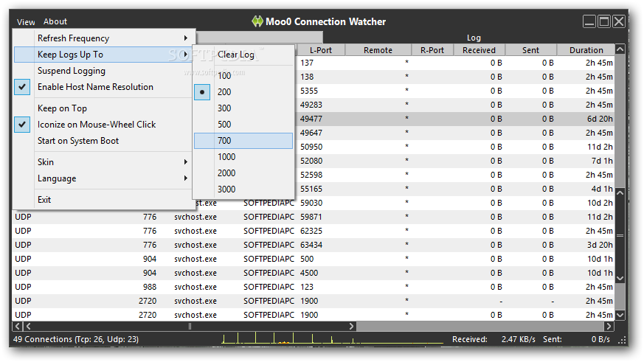Expand the Skin submenu
The image size is (644, 362).
[103, 162]
